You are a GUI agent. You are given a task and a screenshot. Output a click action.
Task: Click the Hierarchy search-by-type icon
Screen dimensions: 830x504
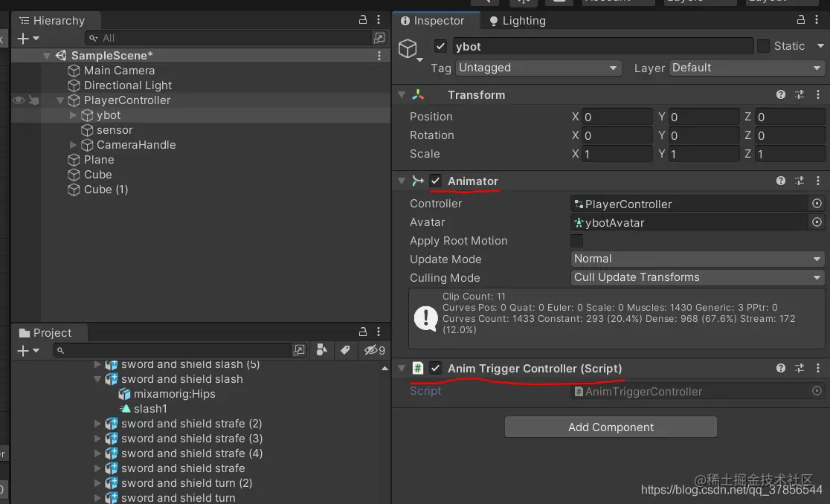click(379, 38)
